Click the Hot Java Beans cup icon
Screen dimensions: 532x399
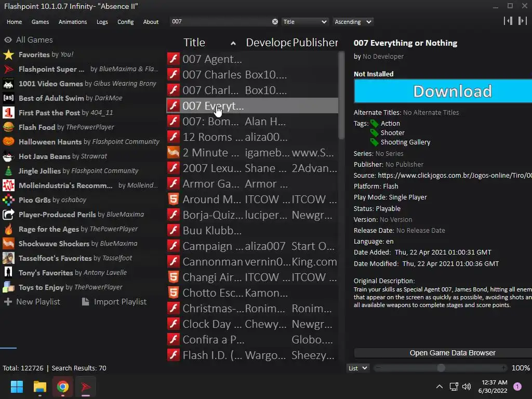(8, 156)
